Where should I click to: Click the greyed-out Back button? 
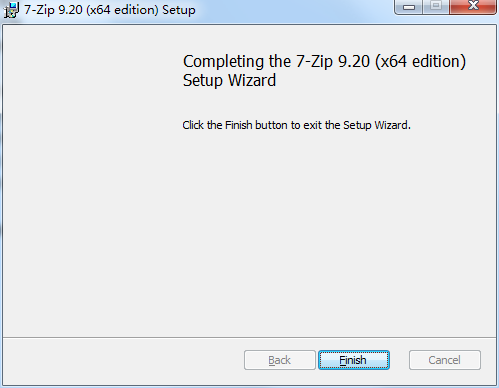[x=279, y=360]
